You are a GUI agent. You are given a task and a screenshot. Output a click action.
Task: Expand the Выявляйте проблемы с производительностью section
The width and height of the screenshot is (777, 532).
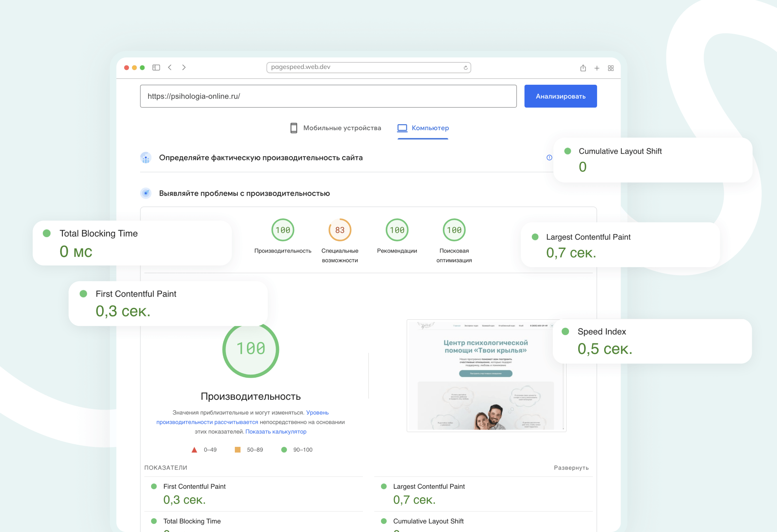tap(244, 193)
